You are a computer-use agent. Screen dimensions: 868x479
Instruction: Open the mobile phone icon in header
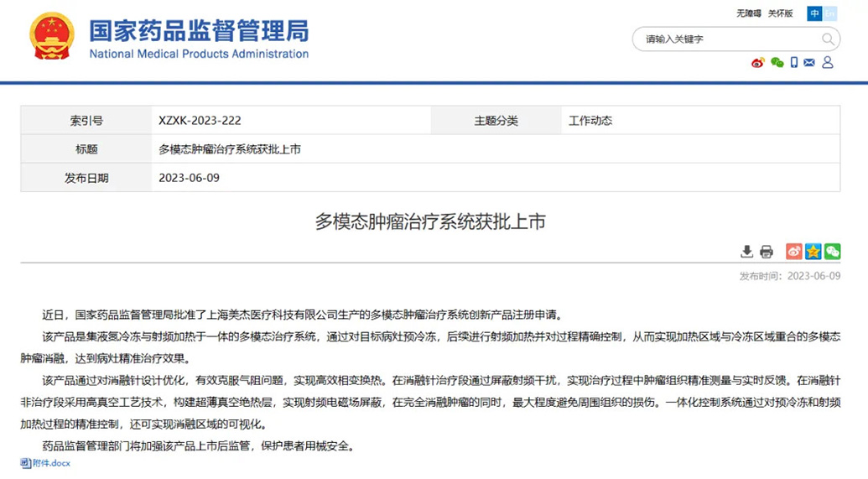click(794, 63)
